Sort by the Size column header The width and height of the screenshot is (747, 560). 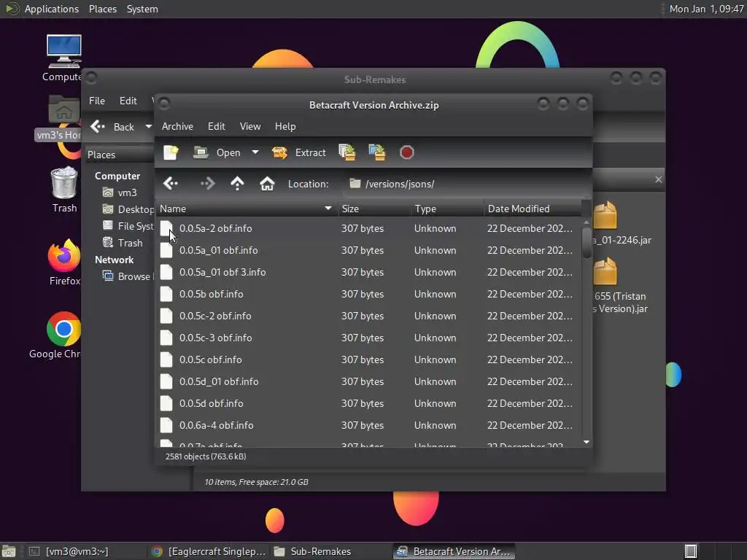click(x=374, y=209)
